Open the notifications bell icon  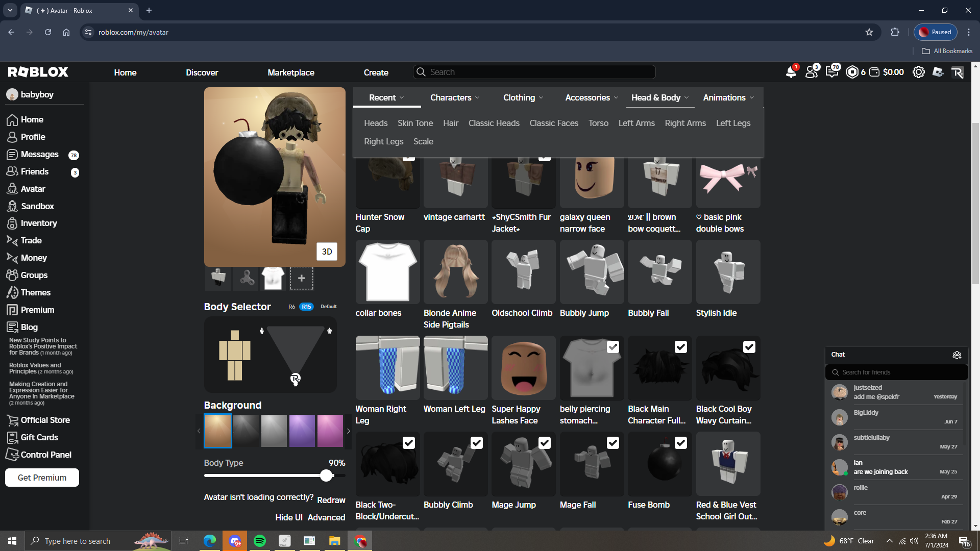coord(791,72)
